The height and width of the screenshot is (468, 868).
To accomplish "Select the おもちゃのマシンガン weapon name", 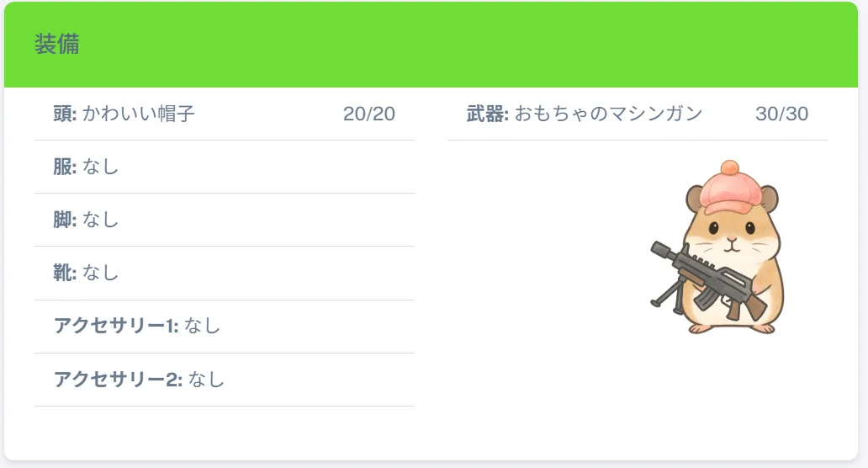I will [608, 114].
